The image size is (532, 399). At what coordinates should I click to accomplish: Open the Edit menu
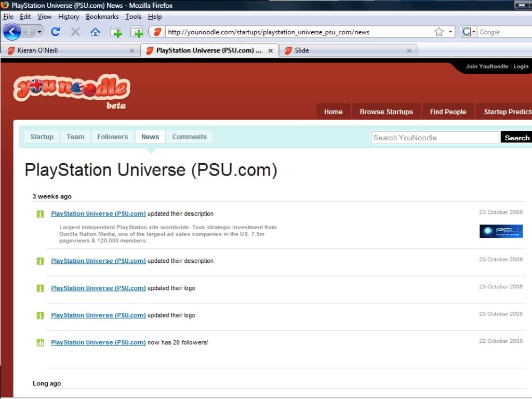point(25,17)
